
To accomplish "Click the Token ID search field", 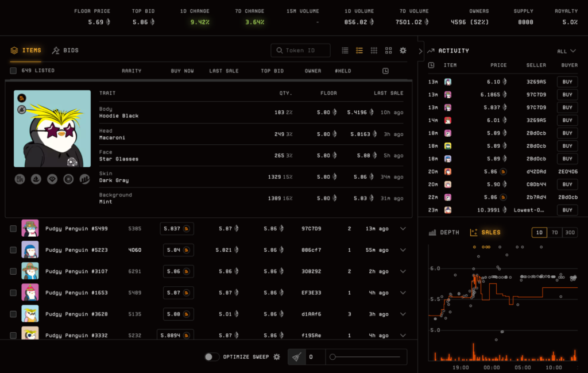I will point(301,51).
